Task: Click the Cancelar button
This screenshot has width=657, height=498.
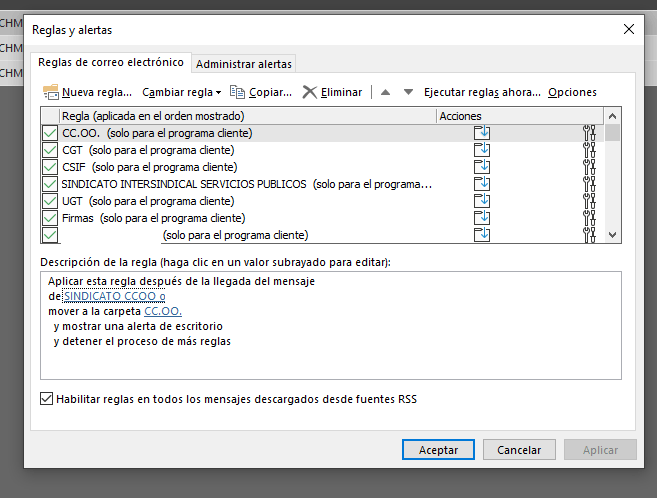Action: pos(519,450)
